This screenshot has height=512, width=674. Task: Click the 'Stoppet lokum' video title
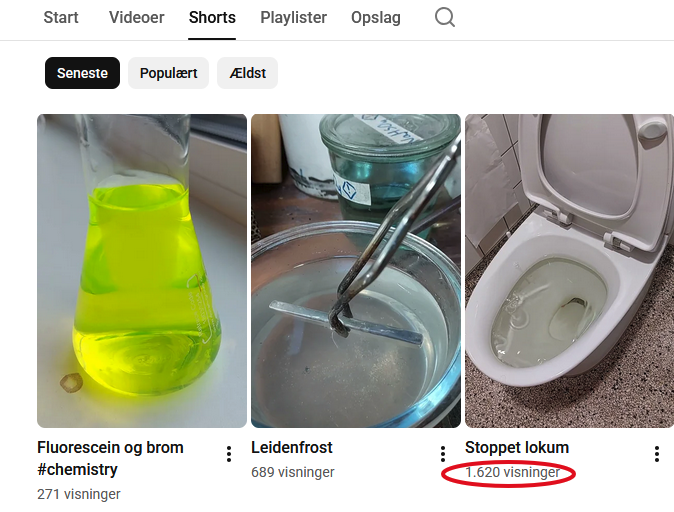pos(517,447)
